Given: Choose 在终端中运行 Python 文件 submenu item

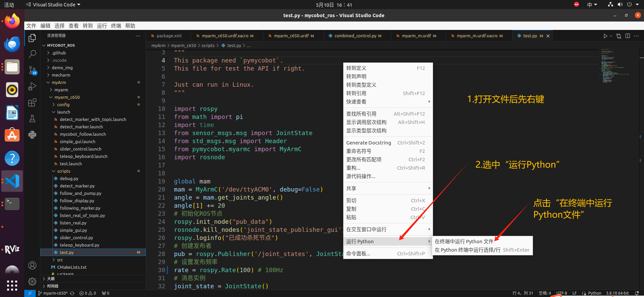Looking at the screenshot, I should pyautogui.click(x=482, y=241).
